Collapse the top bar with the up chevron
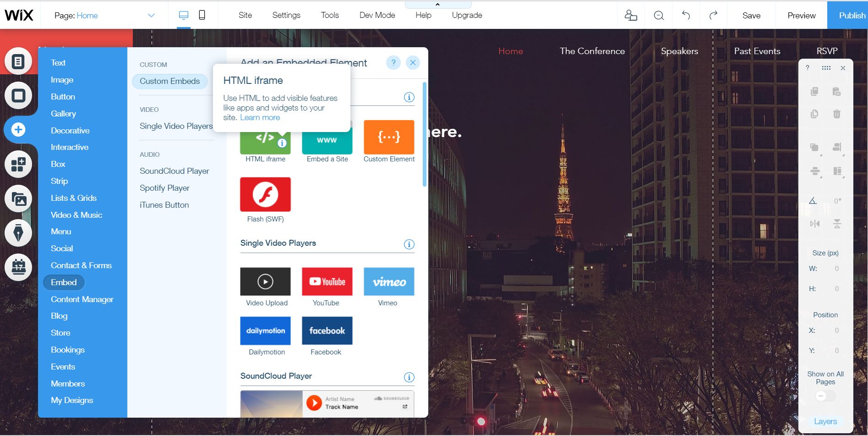 pyautogui.click(x=437, y=4)
